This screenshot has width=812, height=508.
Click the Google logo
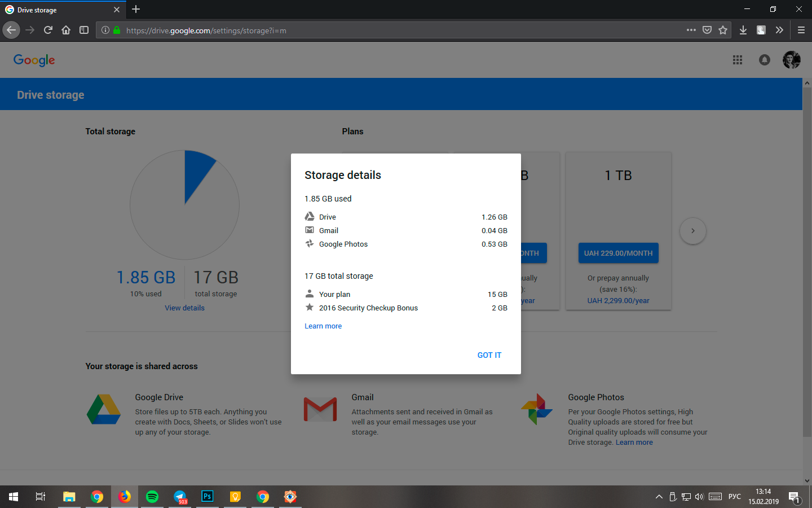34,60
